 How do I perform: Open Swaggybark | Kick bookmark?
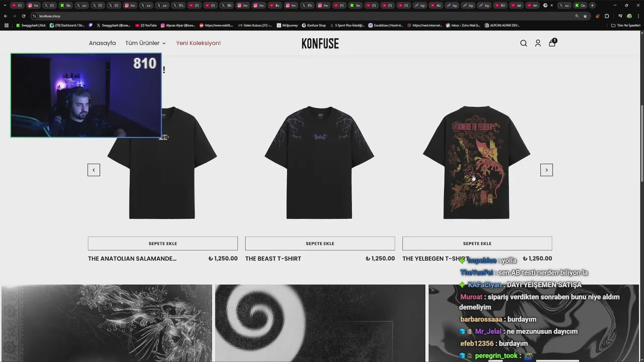[x=31, y=25]
